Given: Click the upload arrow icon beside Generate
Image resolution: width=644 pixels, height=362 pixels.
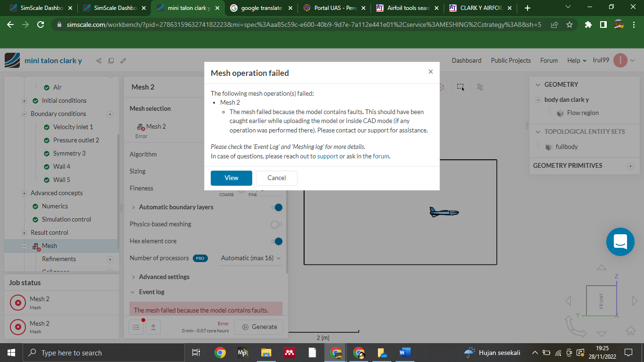Looking at the screenshot, I should click(x=153, y=327).
